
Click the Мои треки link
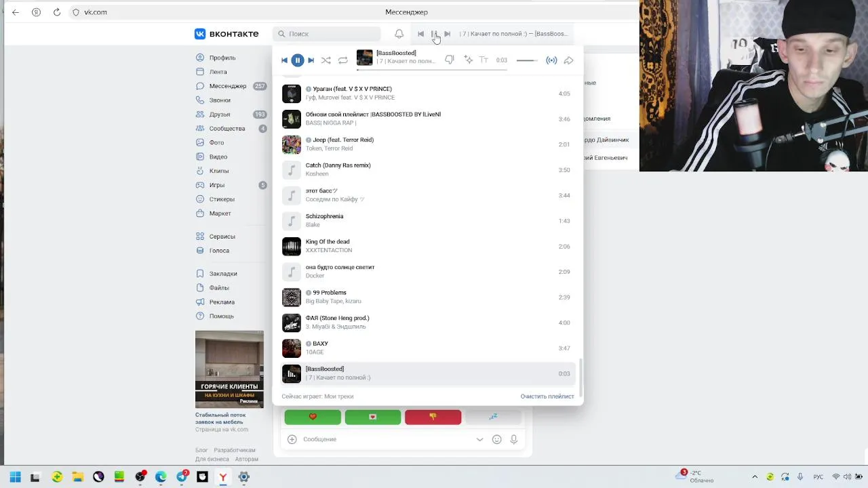pos(338,396)
